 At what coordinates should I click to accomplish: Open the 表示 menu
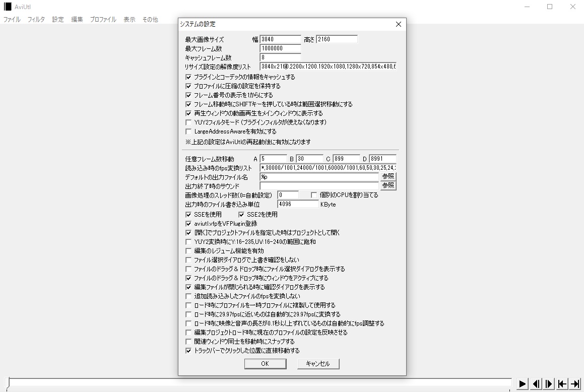[129, 19]
